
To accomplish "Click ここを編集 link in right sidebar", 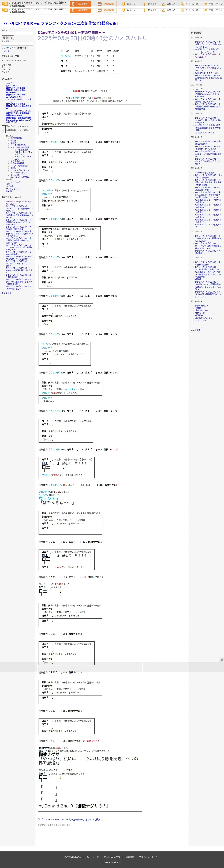I will [195, 330].
